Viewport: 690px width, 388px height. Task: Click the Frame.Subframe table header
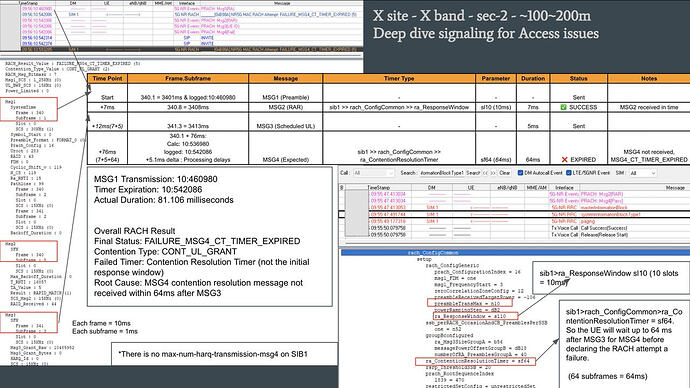188,78
